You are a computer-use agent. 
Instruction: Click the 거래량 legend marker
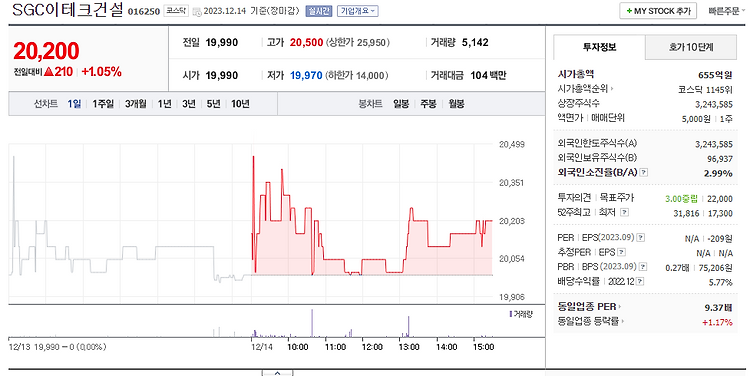510,314
